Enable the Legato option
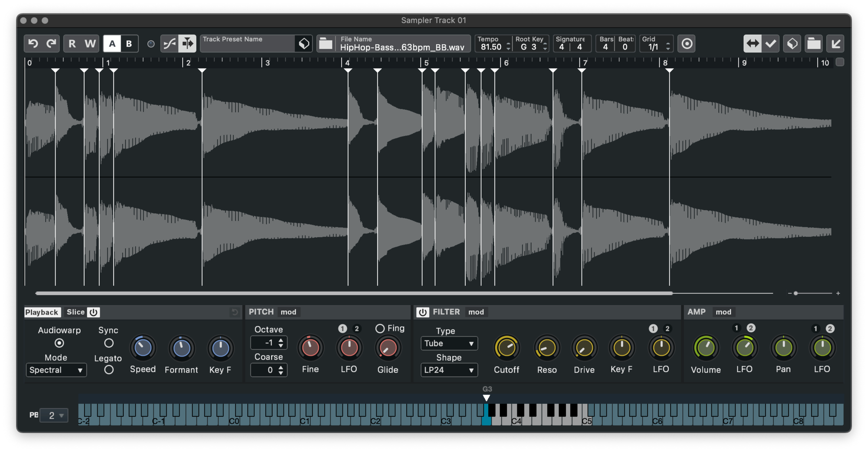The image size is (868, 452). pyautogui.click(x=108, y=370)
